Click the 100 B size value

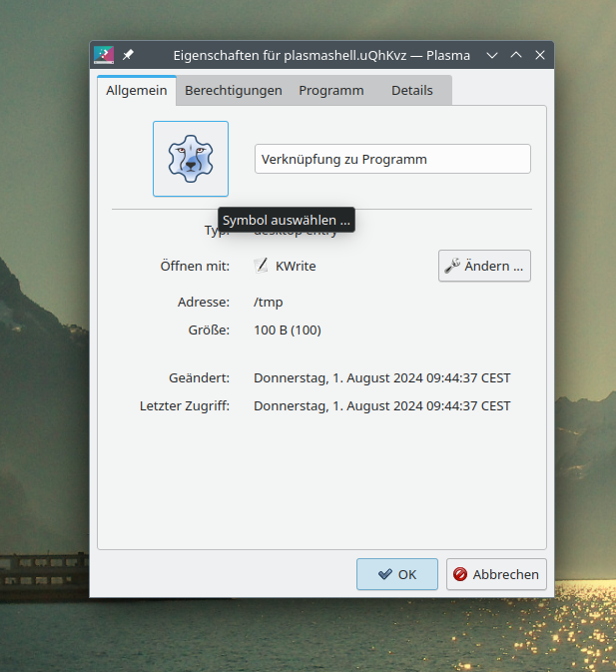click(x=287, y=330)
